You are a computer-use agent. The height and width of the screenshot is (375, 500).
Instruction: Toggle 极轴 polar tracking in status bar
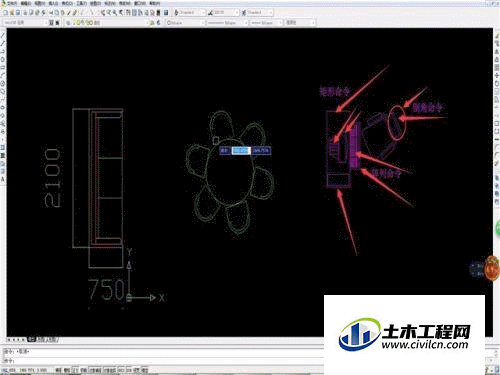tap(84, 370)
